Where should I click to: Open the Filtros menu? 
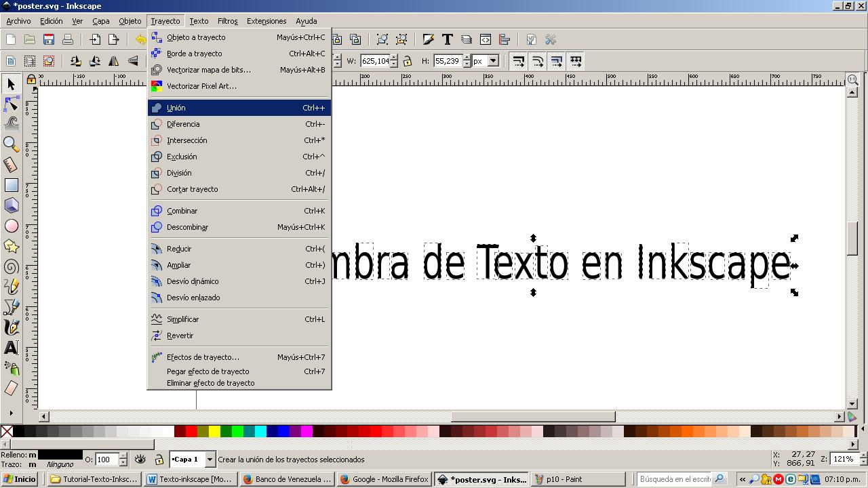tap(227, 21)
